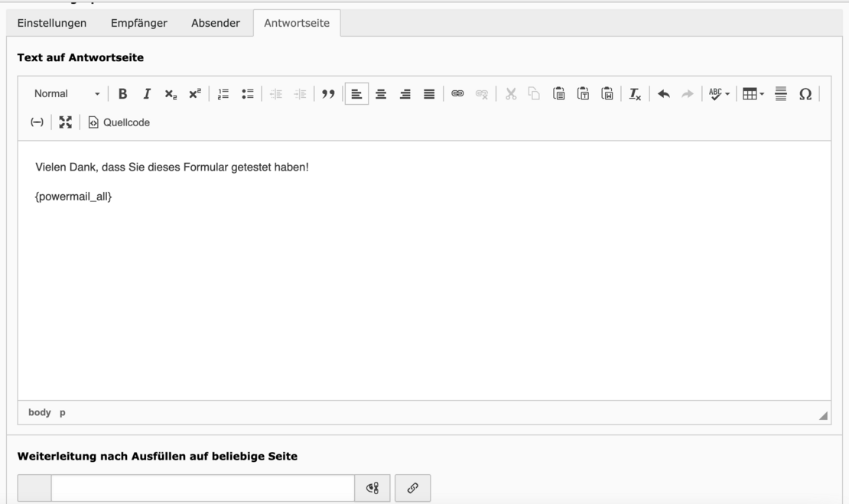Remove formatting from selected text
Screen dimensions: 849x504
pyautogui.click(x=635, y=94)
